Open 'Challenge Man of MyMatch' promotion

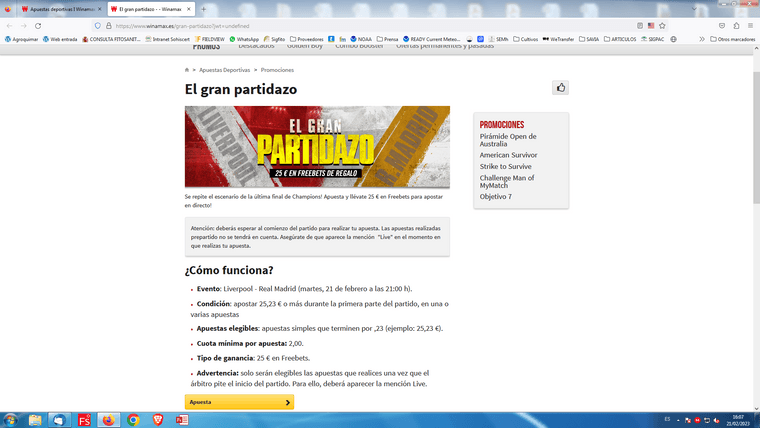coord(507,181)
